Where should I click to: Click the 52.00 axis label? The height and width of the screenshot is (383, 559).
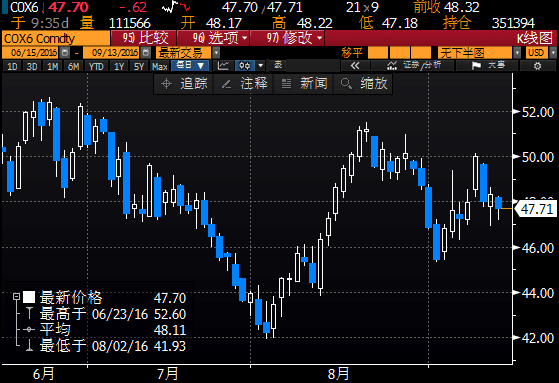tap(538, 112)
